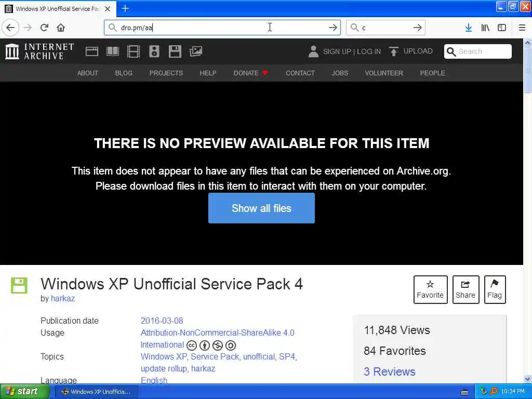
Task: Close the Windows XP Unofficial tab
Action: pyautogui.click(x=108, y=9)
